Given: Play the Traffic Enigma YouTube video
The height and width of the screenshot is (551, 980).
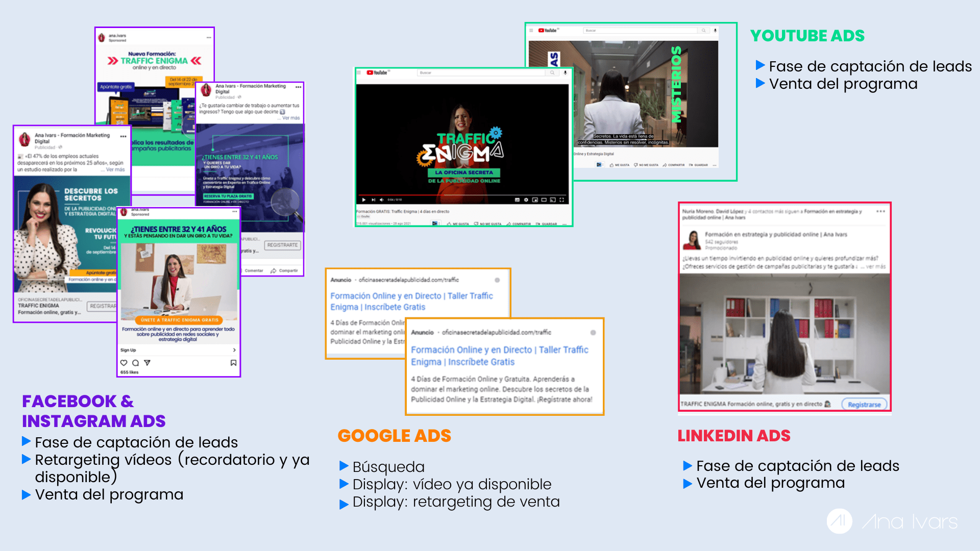Looking at the screenshot, I should (x=364, y=199).
